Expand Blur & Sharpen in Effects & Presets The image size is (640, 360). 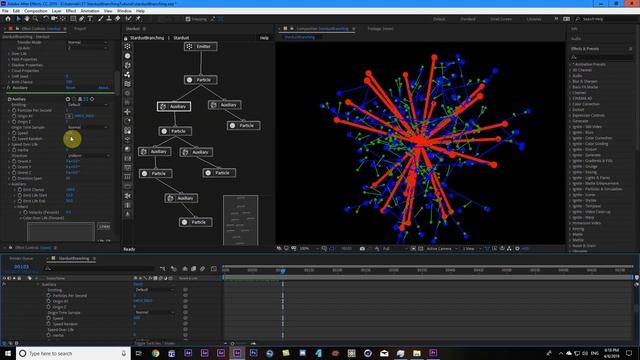tap(570, 81)
